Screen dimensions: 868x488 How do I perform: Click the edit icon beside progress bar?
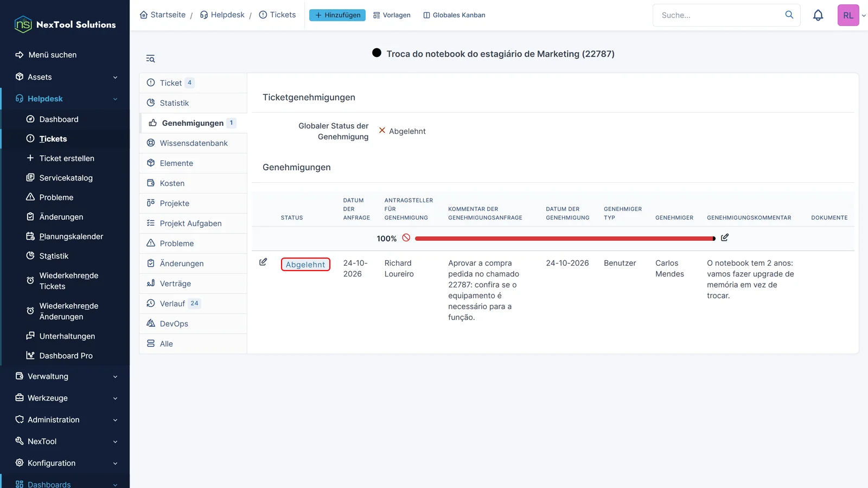coord(725,237)
